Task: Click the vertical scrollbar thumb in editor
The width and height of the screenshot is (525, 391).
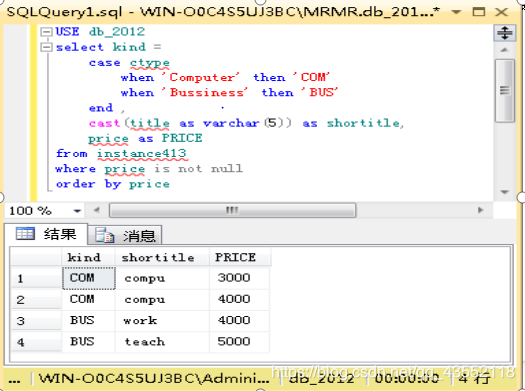Action: 505,90
